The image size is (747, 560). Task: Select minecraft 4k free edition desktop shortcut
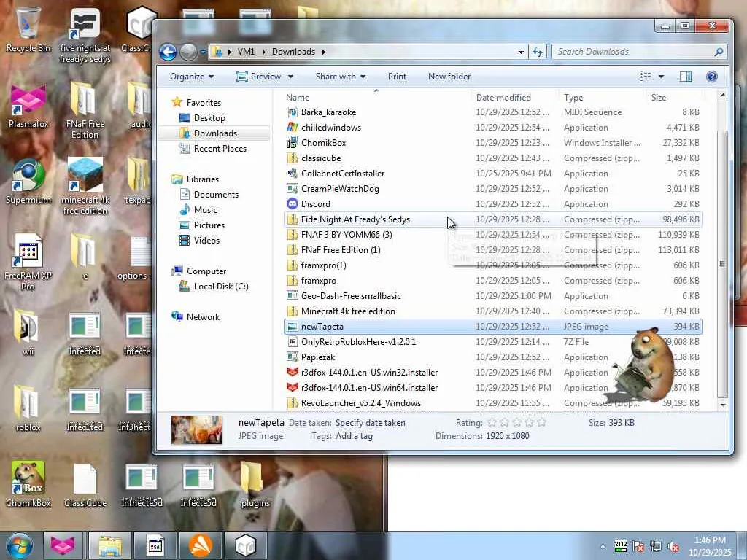(x=85, y=186)
